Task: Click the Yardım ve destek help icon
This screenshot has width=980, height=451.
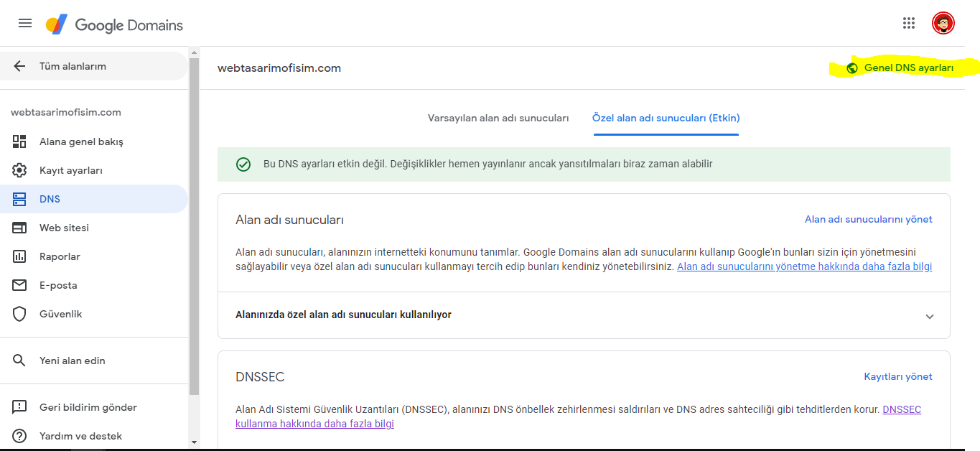Action: tap(19, 436)
